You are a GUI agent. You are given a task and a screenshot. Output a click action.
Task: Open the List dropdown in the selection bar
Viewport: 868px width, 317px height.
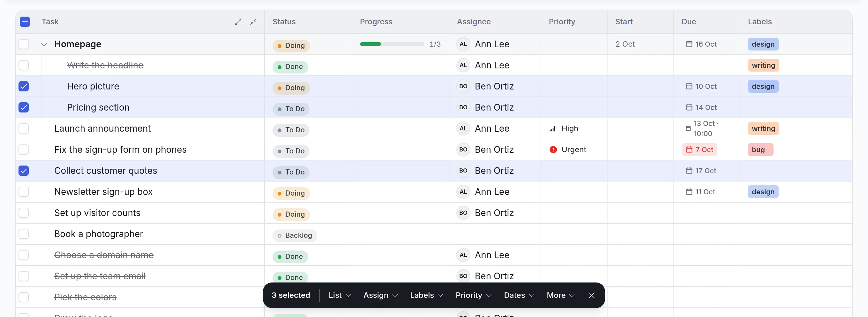(340, 295)
